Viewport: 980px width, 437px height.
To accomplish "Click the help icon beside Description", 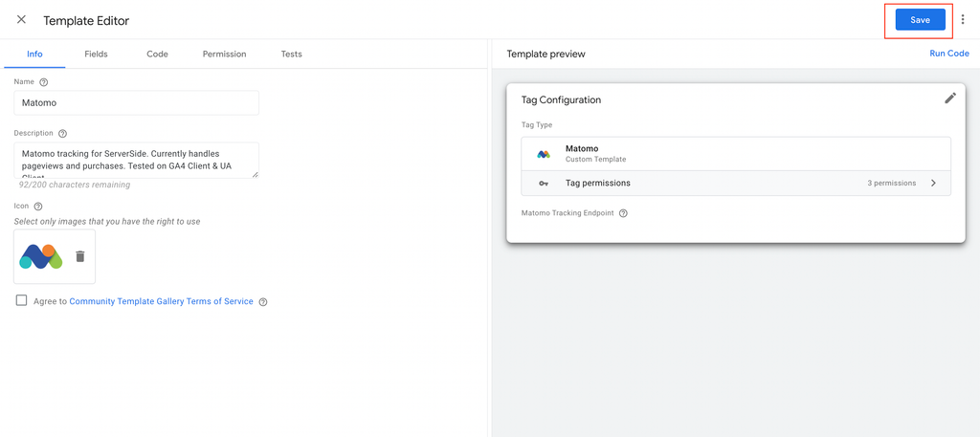I will point(62,133).
